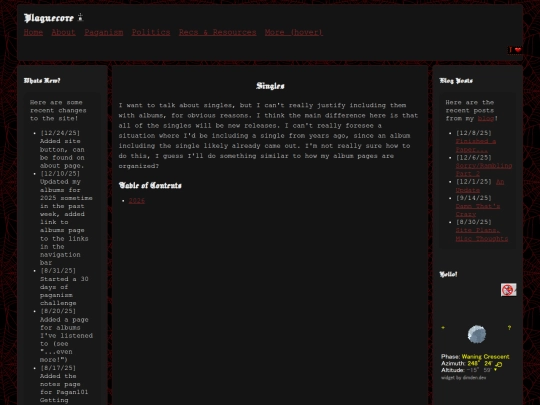Image resolution: width=540 pixels, height=405 pixels.
Task: Click the widget by dimden.dev credit
Action: pyautogui.click(x=464, y=378)
